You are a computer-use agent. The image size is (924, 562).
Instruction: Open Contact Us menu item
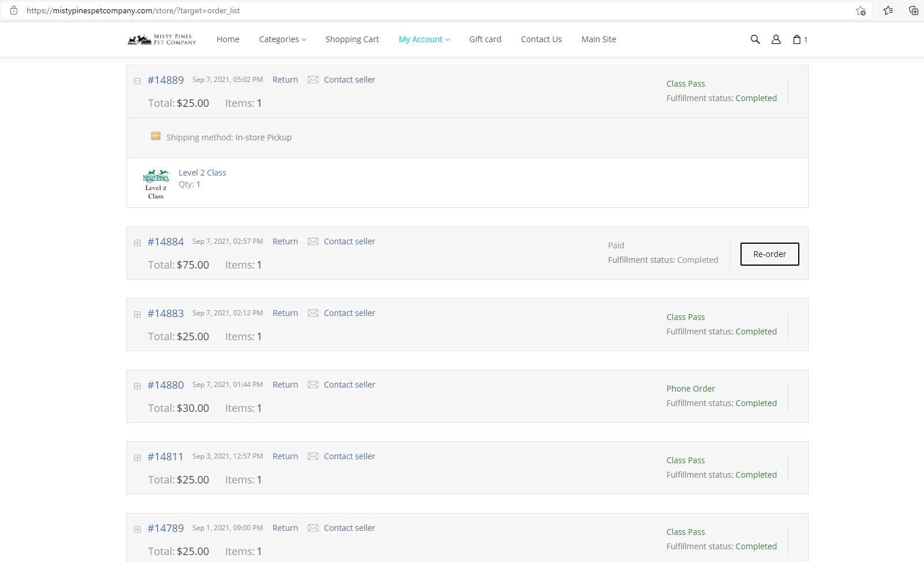(x=541, y=39)
